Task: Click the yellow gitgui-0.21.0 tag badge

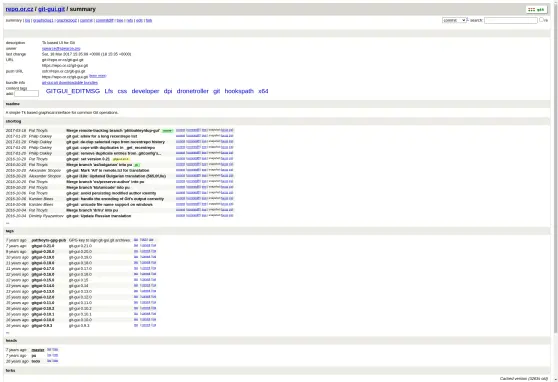Action: point(121,159)
